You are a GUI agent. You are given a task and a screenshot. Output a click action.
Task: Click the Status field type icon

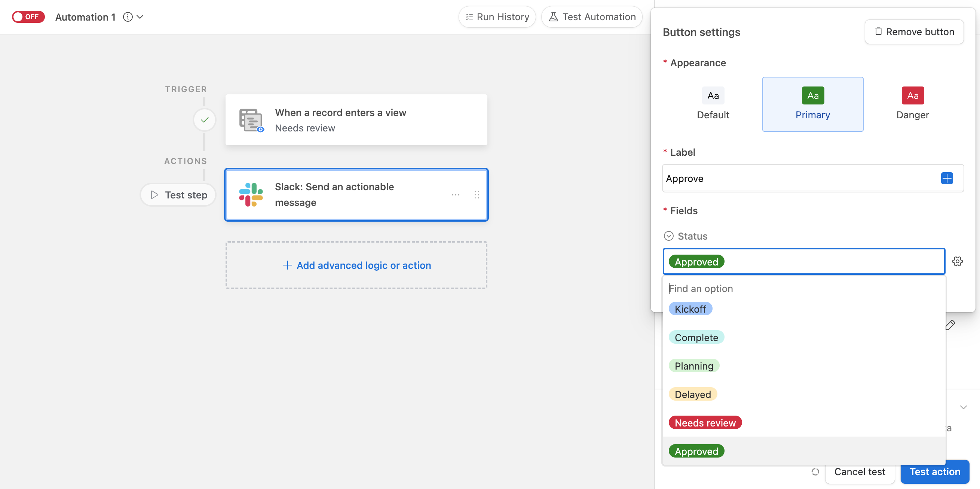668,236
